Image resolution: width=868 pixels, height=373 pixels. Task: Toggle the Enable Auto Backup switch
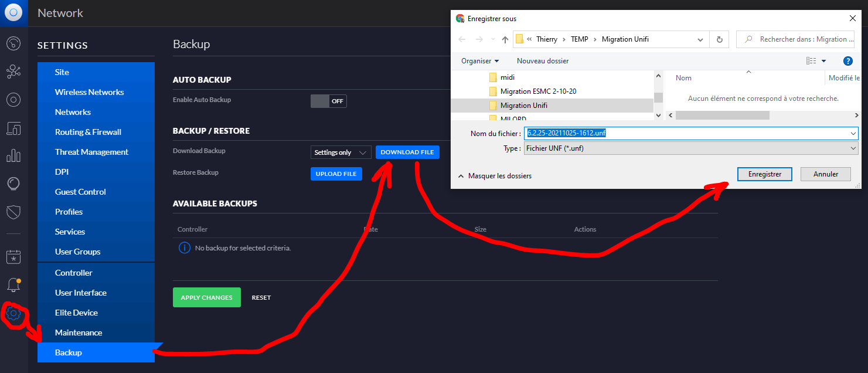[x=328, y=101]
